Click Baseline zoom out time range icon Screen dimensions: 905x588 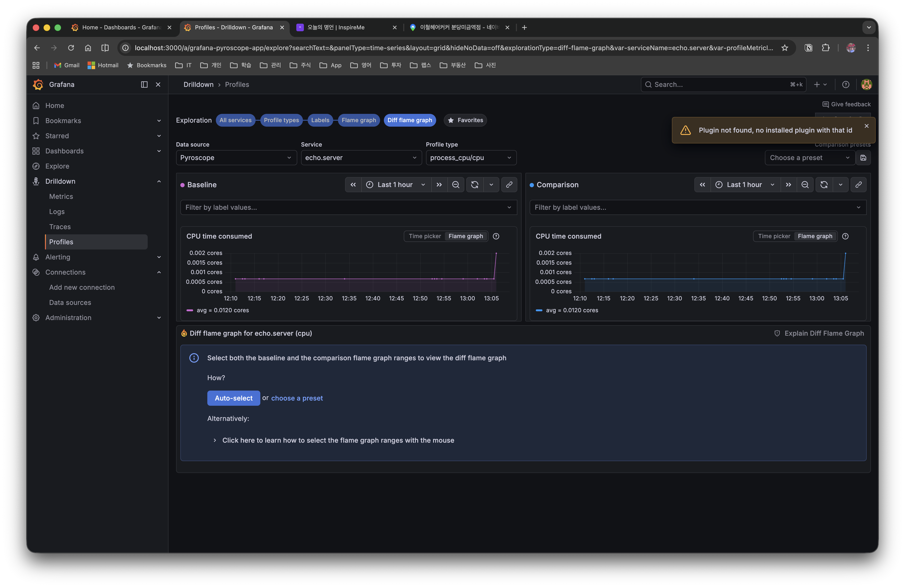coord(456,184)
